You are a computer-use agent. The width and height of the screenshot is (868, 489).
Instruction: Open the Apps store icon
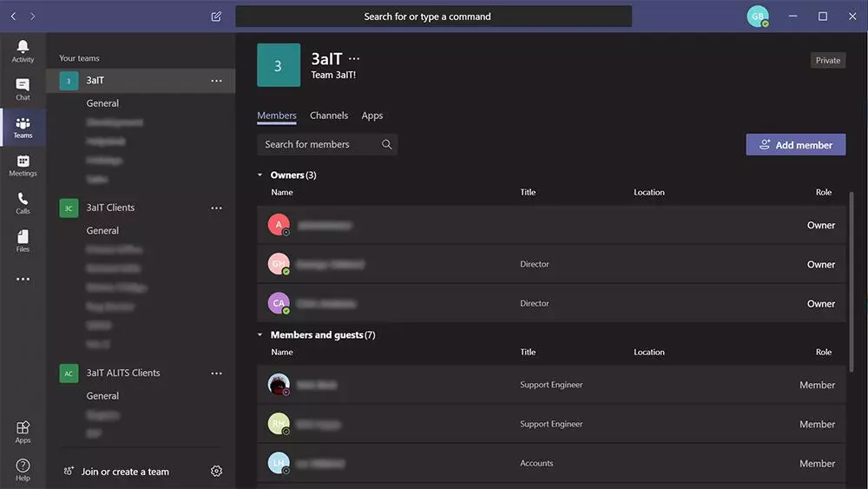(x=23, y=432)
